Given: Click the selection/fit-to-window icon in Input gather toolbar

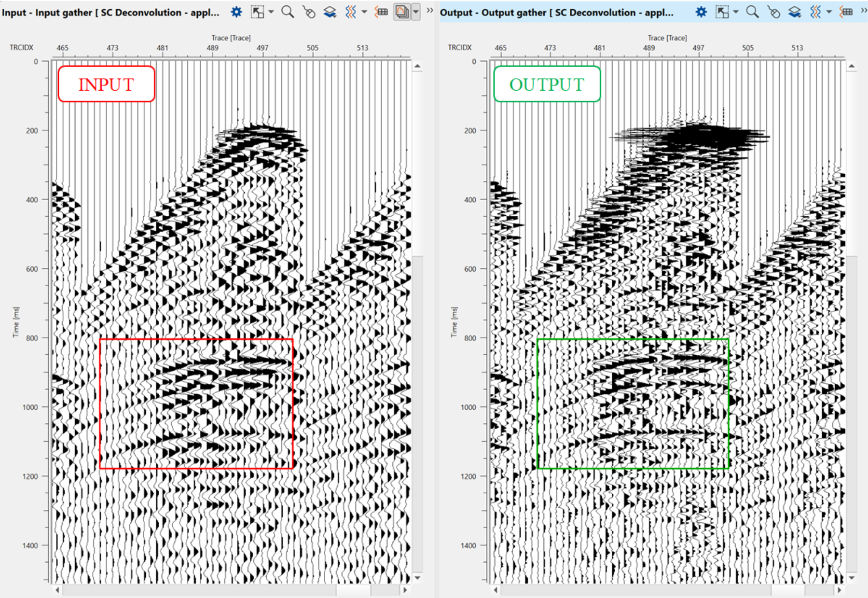Looking at the screenshot, I should click(x=258, y=12).
